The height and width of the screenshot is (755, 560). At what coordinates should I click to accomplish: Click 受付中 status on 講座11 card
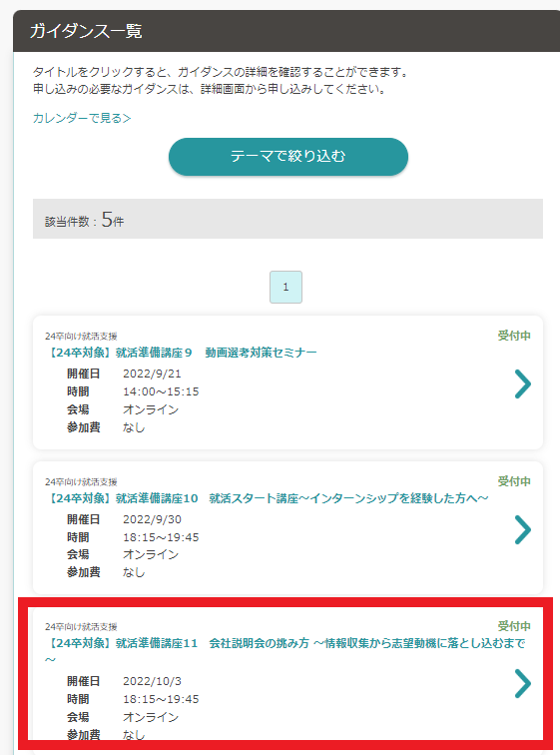[514, 626]
